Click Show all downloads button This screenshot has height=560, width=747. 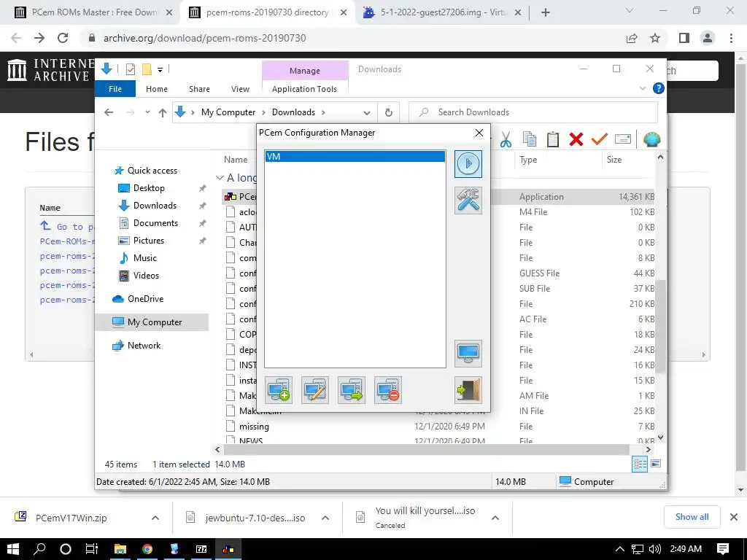(x=692, y=517)
